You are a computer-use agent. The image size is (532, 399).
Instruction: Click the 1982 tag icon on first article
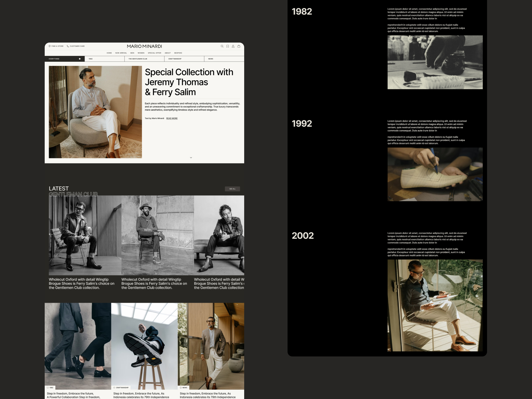point(48,388)
